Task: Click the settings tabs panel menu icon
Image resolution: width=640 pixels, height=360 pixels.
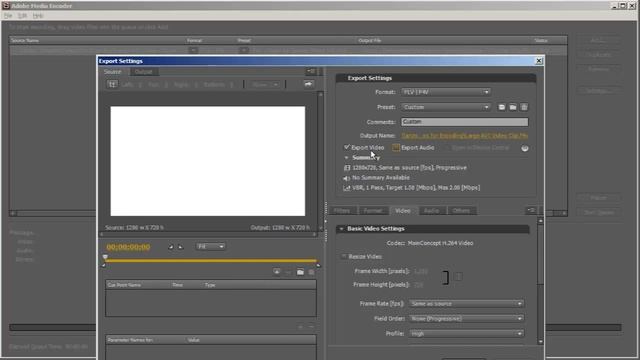Action: (x=531, y=210)
